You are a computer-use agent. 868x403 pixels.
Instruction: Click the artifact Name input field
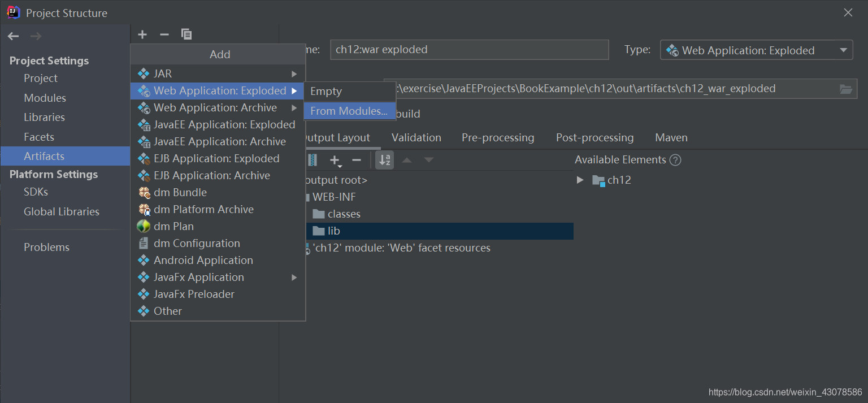(x=469, y=49)
